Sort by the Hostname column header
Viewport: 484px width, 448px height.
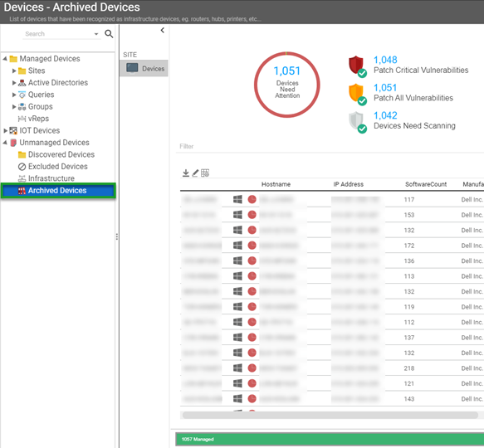[x=276, y=184]
